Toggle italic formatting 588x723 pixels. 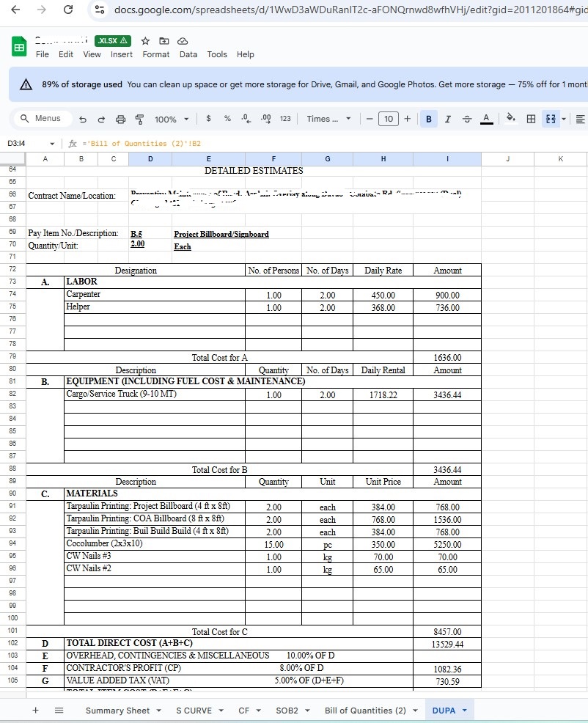point(447,119)
